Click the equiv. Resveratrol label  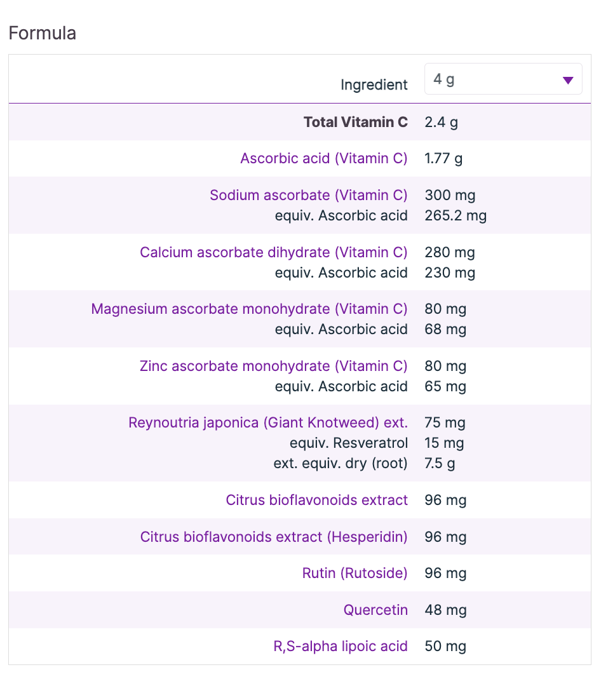349,443
